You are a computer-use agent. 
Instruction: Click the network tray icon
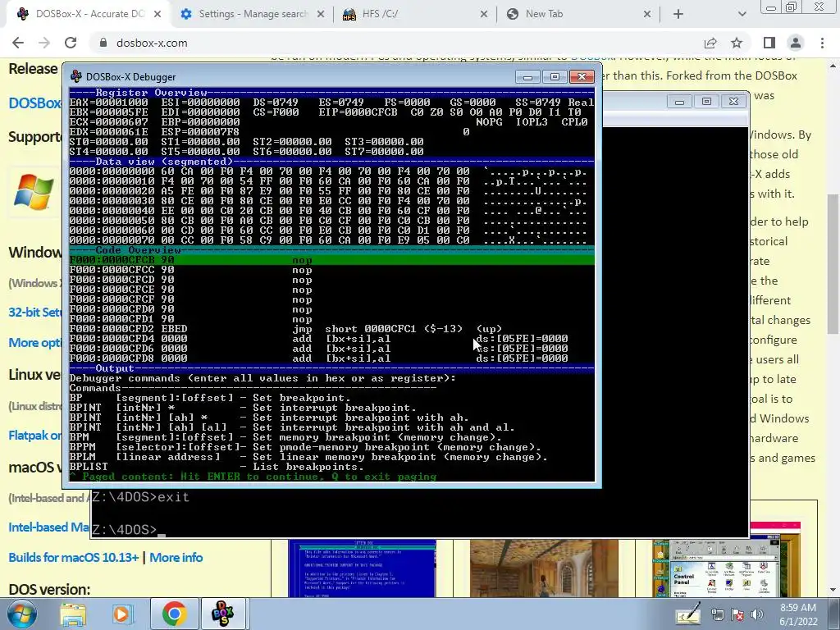click(x=717, y=615)
